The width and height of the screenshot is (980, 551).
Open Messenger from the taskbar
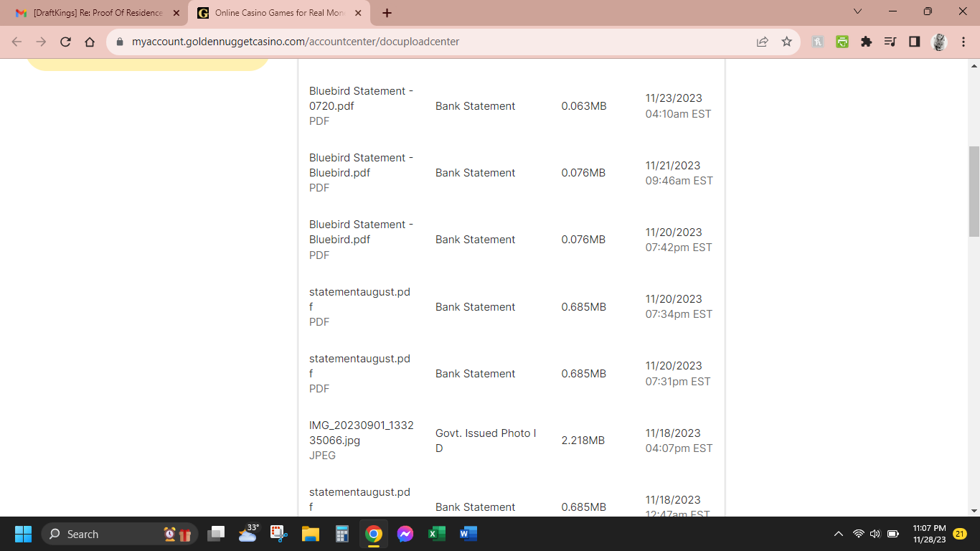click(x=405, y=534)
